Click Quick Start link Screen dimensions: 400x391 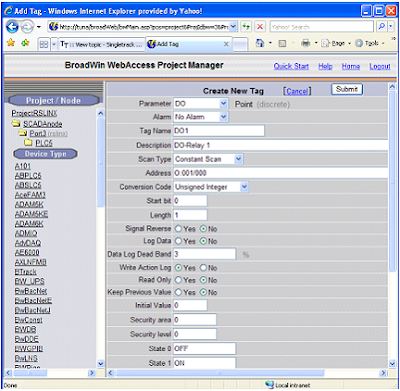[x=291, y=66]
